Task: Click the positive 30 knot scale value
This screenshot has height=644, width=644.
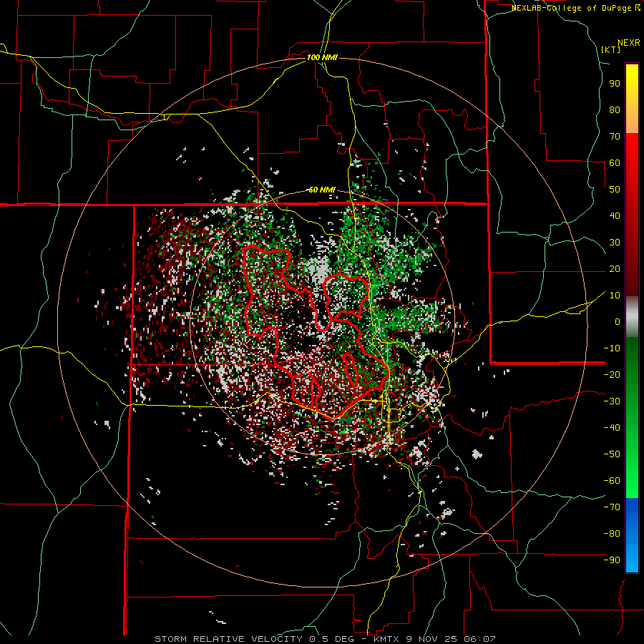Action: [x=615, y=243]
